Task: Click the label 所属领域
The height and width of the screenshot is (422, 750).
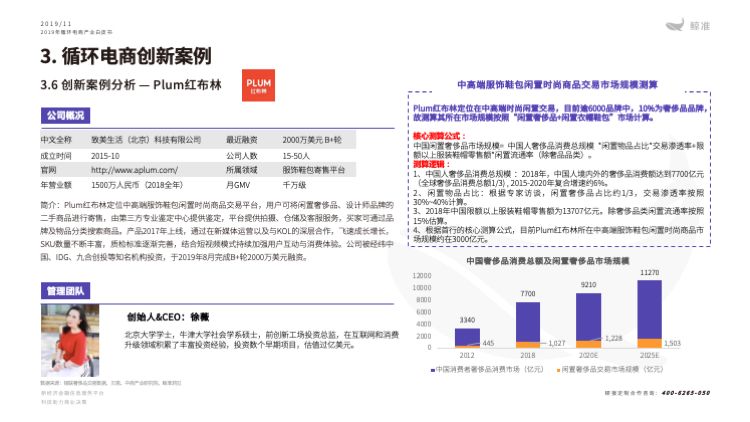Action: point(242,170)
